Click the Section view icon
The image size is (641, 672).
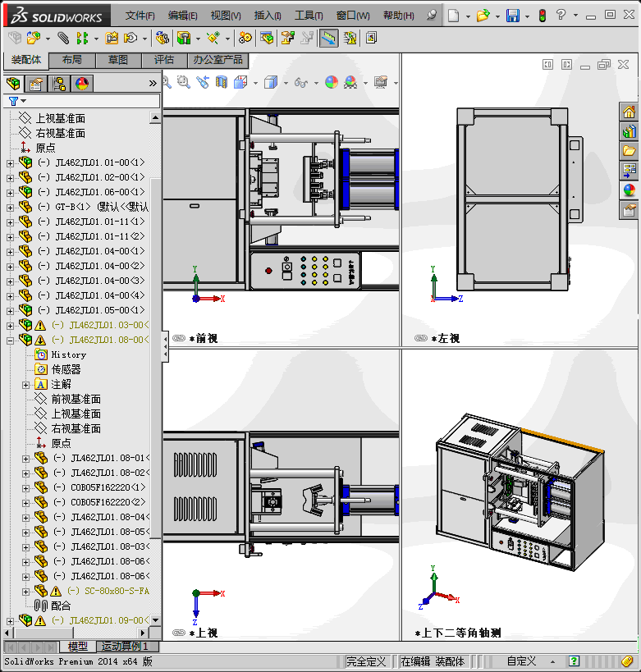click(222, 82)
